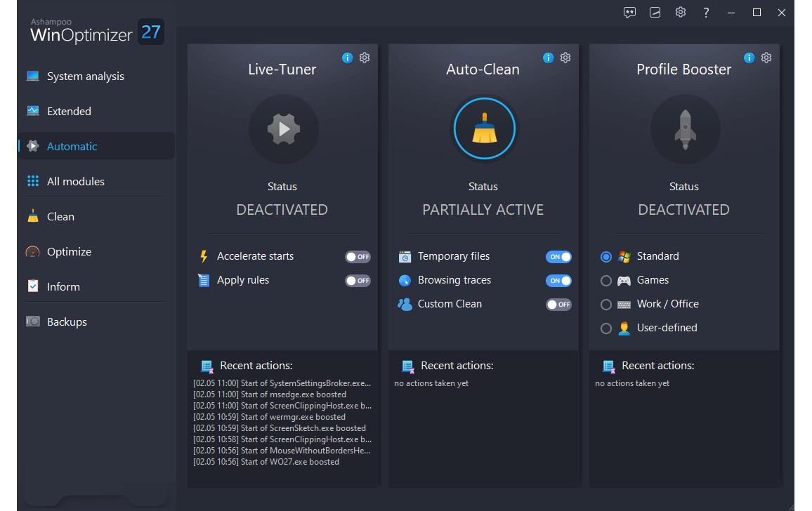Screen dimensions: 812x511
Task: Go to All modules section
Action: pyautogui.click(x=75, y=182)
